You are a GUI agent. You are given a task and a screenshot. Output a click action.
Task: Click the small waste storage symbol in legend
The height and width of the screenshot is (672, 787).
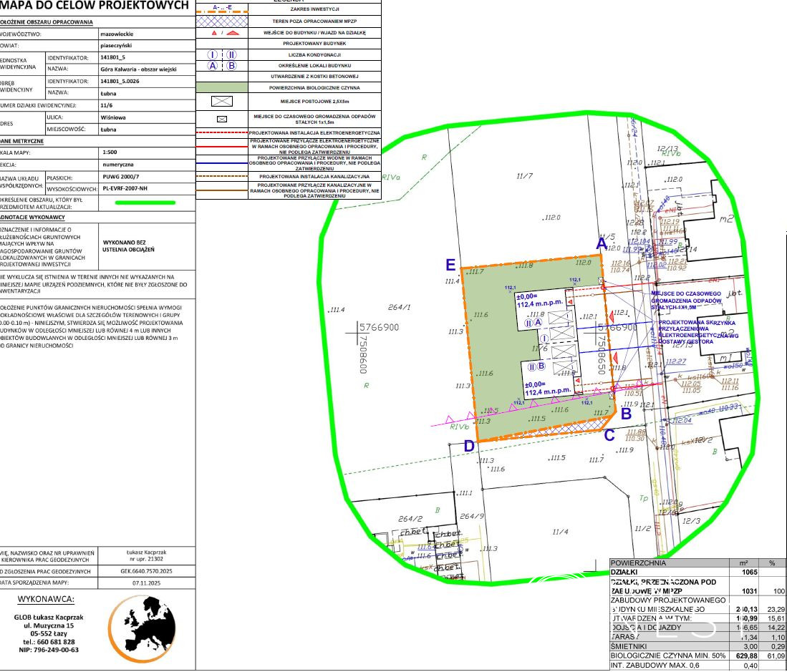pos(221,119)
